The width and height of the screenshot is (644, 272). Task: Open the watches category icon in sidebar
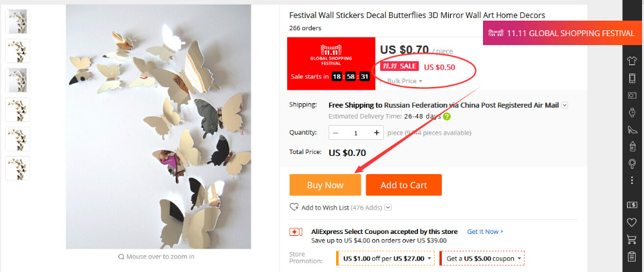pos(632,112)
